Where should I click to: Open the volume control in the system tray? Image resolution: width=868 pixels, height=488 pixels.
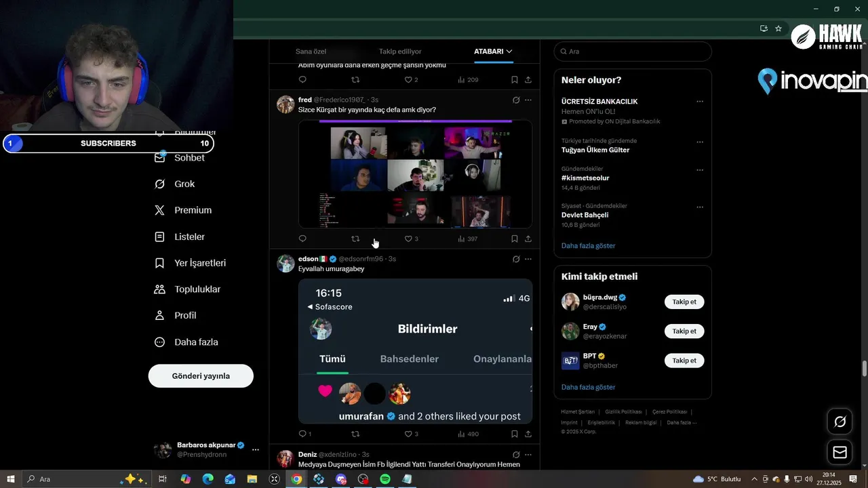click(808, 479)
